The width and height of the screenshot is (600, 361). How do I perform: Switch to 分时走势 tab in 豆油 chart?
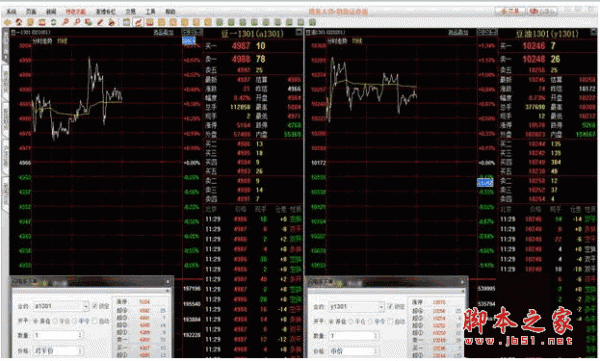click(x=337, y=41)
